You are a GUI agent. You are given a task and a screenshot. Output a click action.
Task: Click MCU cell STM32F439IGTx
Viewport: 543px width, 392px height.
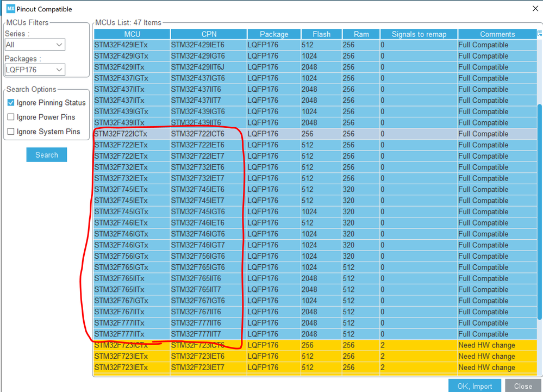click(132, 111)
